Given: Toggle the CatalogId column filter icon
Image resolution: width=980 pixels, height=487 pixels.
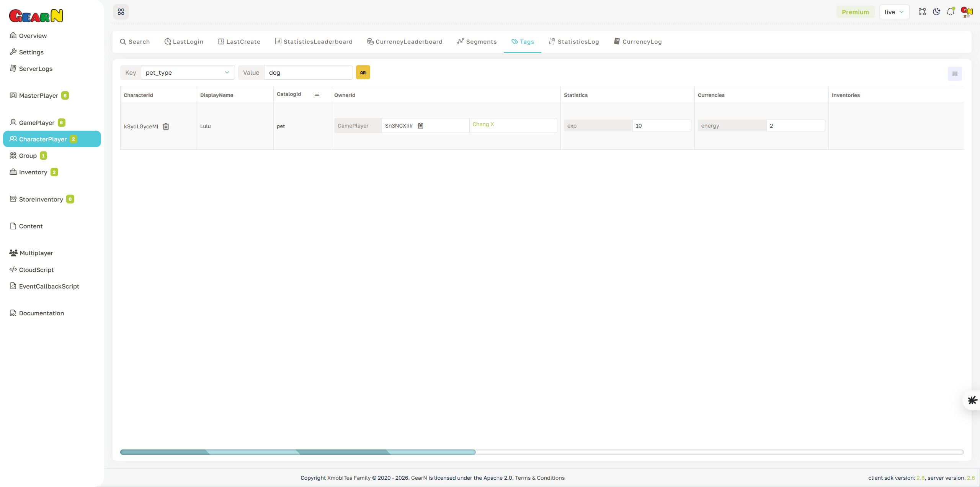Looking at the screenshot, I should tap(317, 94).
